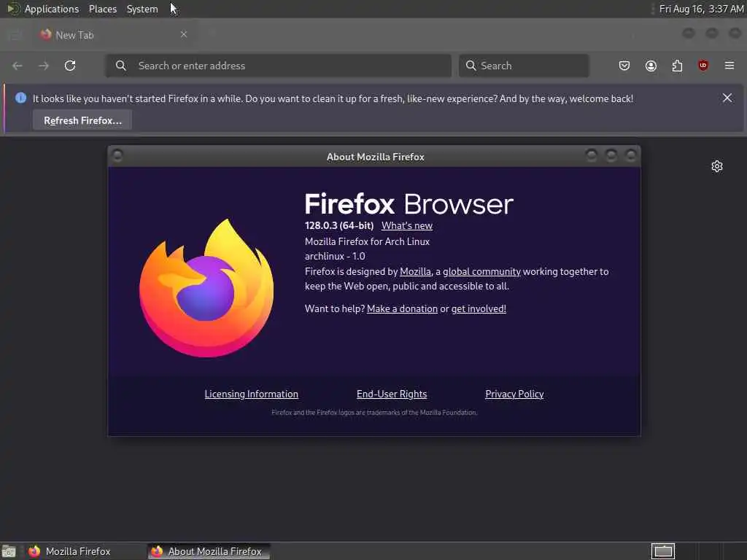Image resolution: width=747 pixels, height=560 pixels.
Task: Open Licensing Information link
Action: coord(251,394)
